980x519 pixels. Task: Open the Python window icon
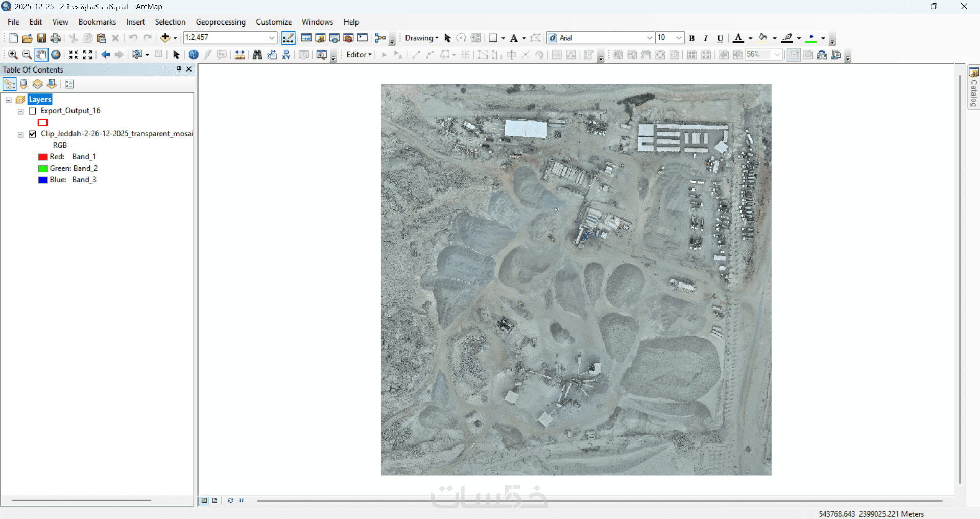[x=363, y=38]
